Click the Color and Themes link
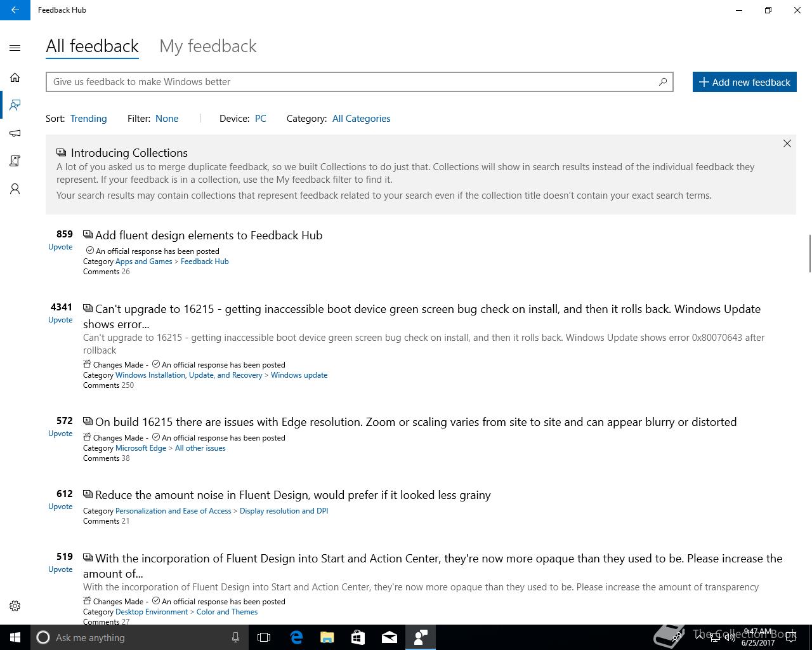 (227, 612)
